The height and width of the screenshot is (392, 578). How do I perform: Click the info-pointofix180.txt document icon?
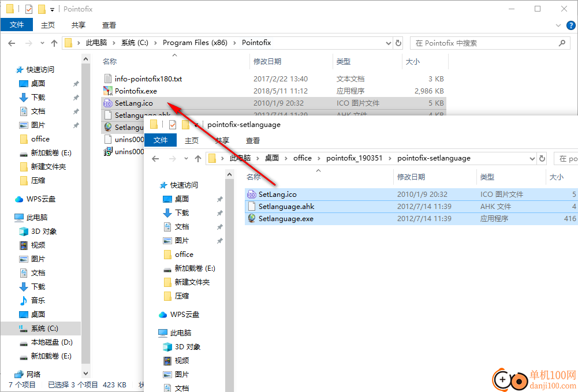click(x=107, y=79)
